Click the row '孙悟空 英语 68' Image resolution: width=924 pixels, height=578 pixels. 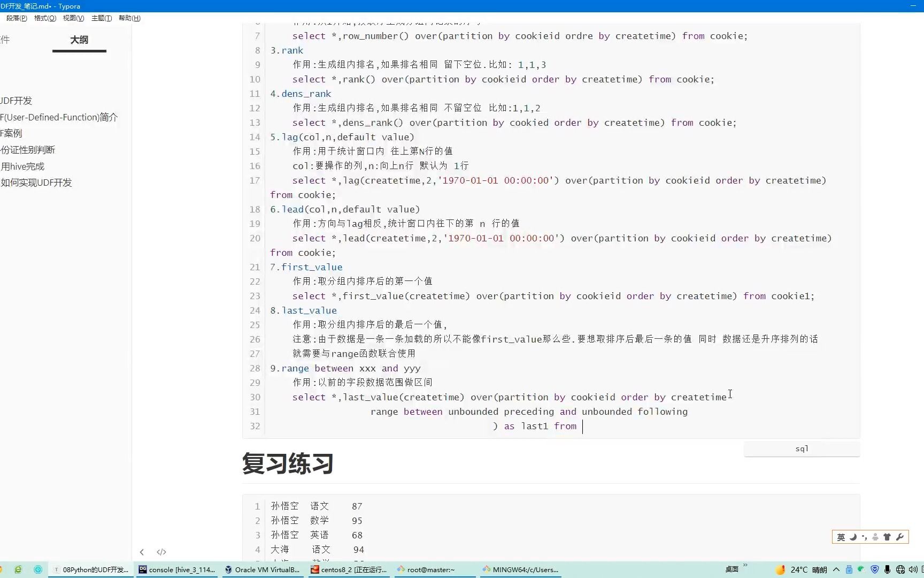[x=317, y=535]
